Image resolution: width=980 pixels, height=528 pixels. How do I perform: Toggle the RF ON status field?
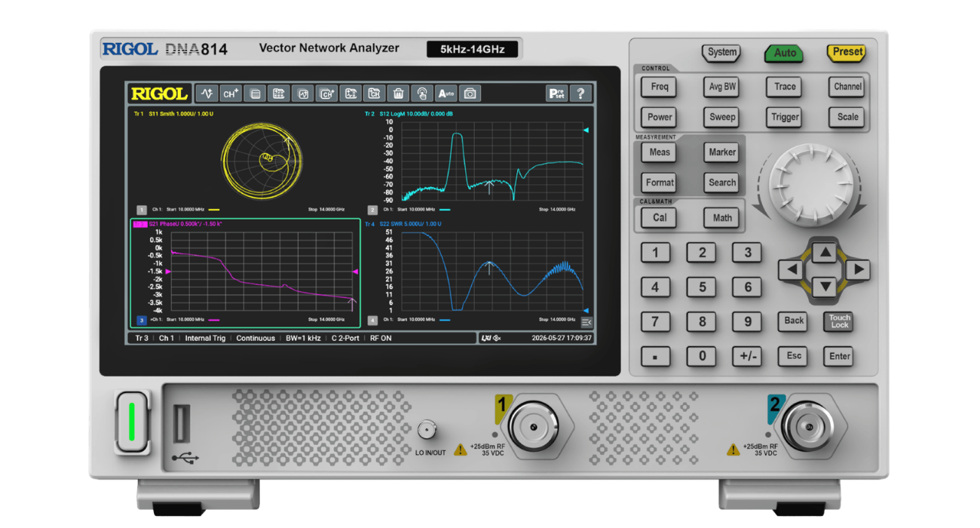point(381,338)
